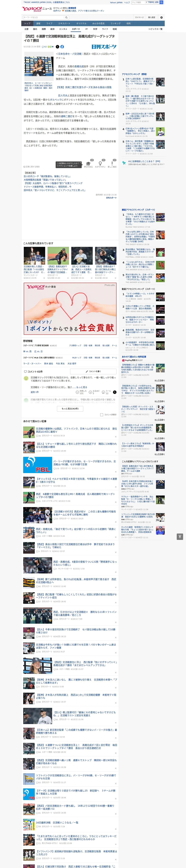This screenshot has width=186, height=868.
Task: Click the ログイン link
Action: point(57,11)
